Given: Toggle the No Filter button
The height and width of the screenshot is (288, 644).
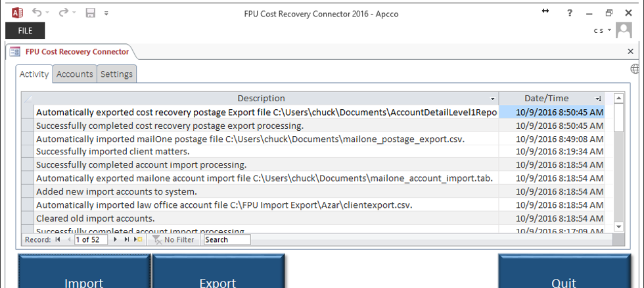Looking at the screenshot, I should [x=173, y=239].
